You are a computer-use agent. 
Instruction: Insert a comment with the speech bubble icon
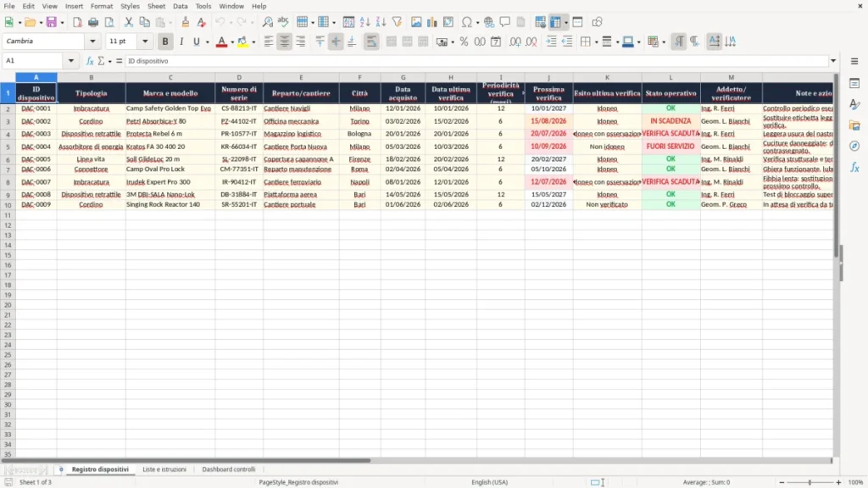click(505, 22)
